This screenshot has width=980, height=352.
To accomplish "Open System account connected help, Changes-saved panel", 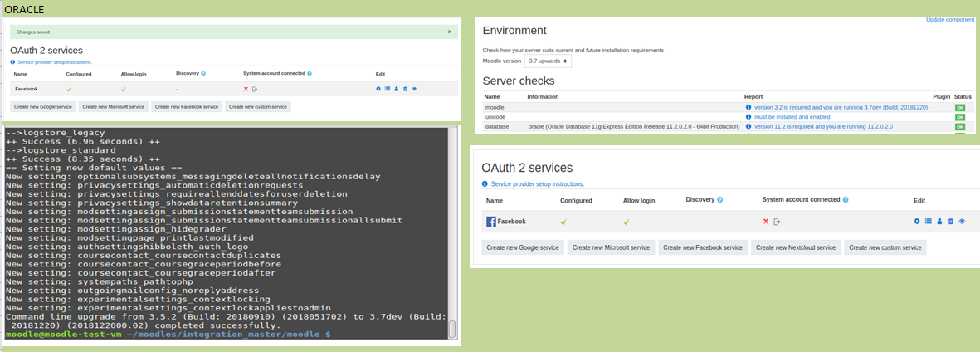I will [x=310, y=73].
